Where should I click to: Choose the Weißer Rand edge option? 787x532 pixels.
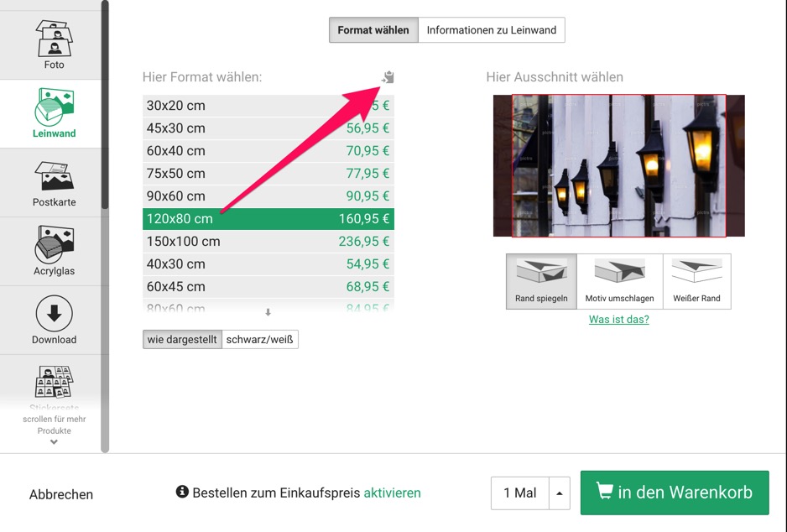696,281
